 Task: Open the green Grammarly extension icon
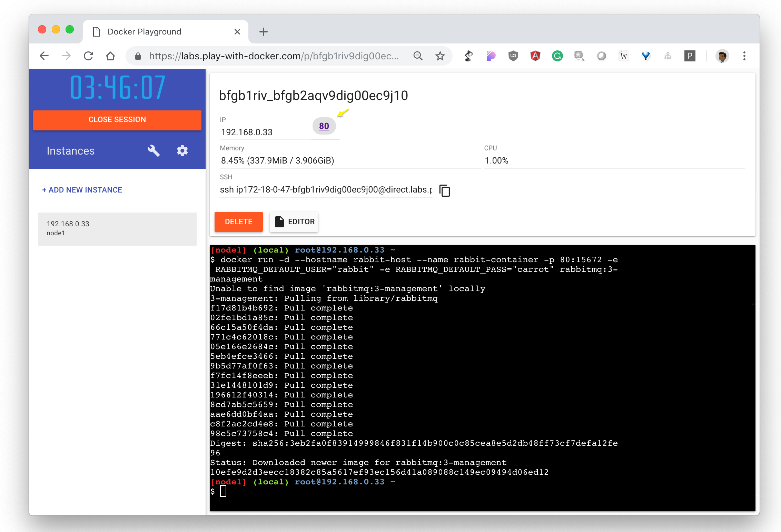point(557,56)
